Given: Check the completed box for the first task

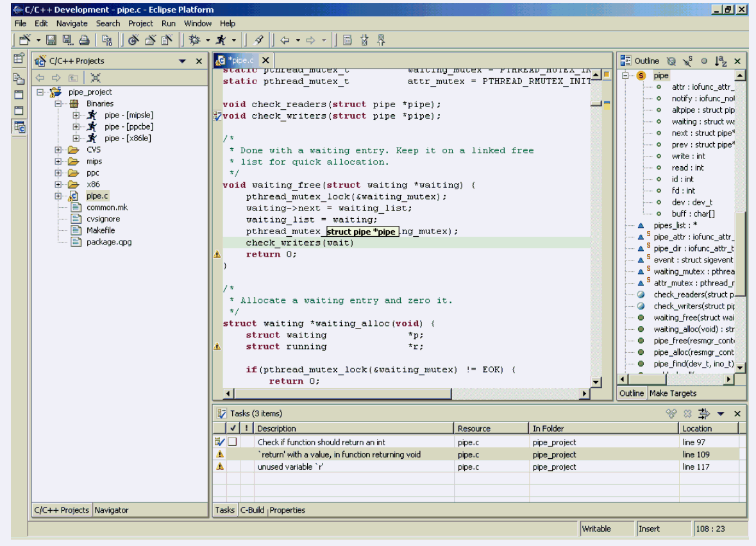Looking at the screenshot, I should [x=232, y=442].
